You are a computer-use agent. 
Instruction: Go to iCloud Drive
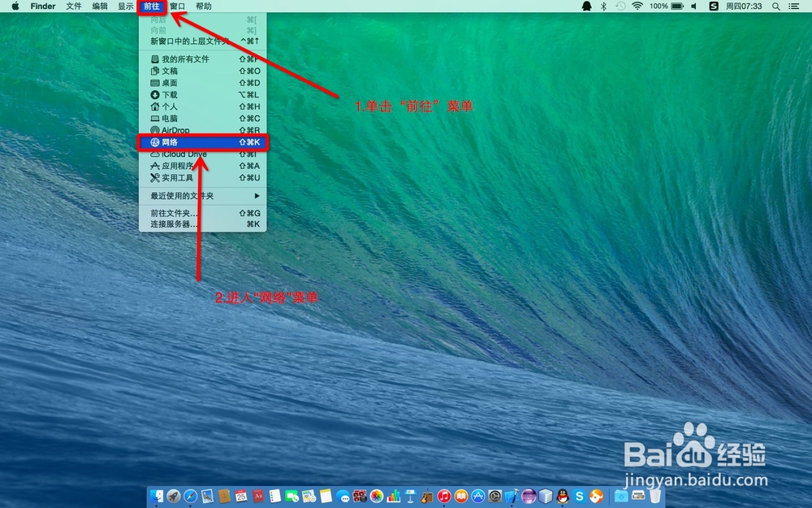202,154
